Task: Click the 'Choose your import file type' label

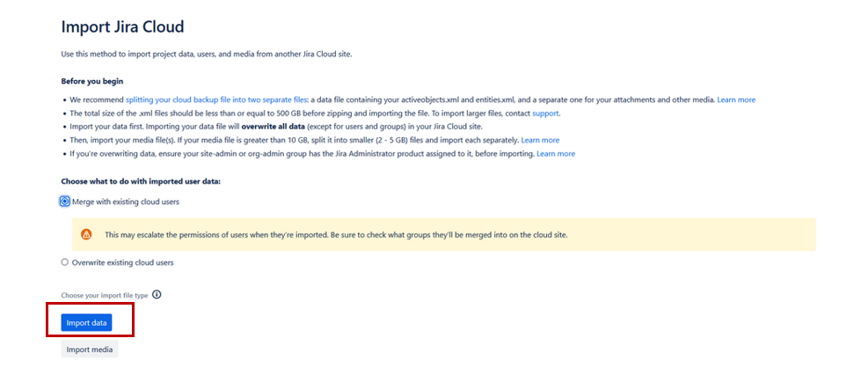Action: pyautogui.click(x=105, y=296)
